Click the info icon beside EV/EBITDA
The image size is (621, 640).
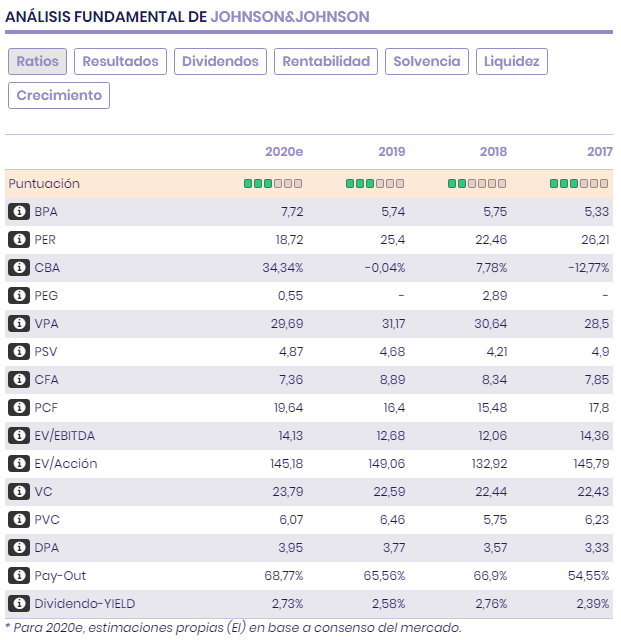click(x=18, y=436)
